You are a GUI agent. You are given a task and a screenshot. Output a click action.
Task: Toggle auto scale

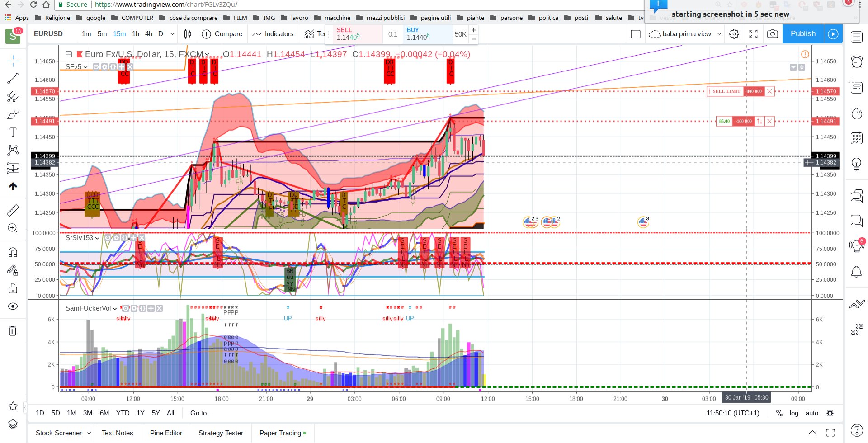812,413
